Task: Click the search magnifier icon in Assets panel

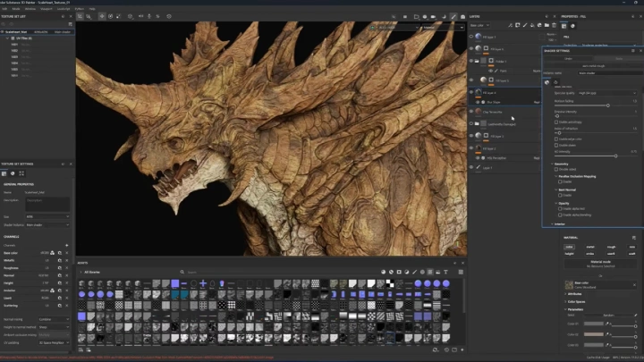Action: [182, 272]
